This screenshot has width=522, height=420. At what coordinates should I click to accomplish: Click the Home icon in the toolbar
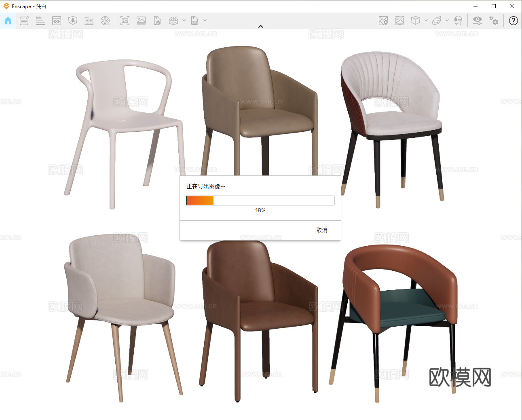click(8, 21)
